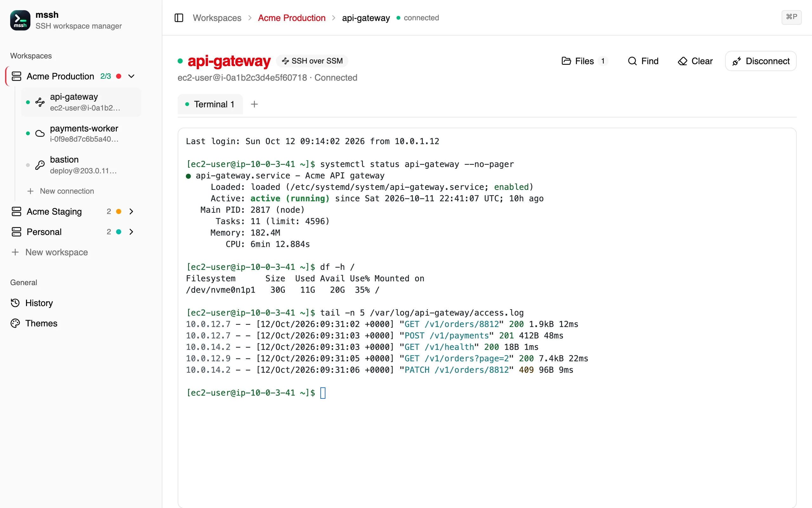Screen dimensions: 812x508
Task: Create a New workspace
Action: click(50, 252)
